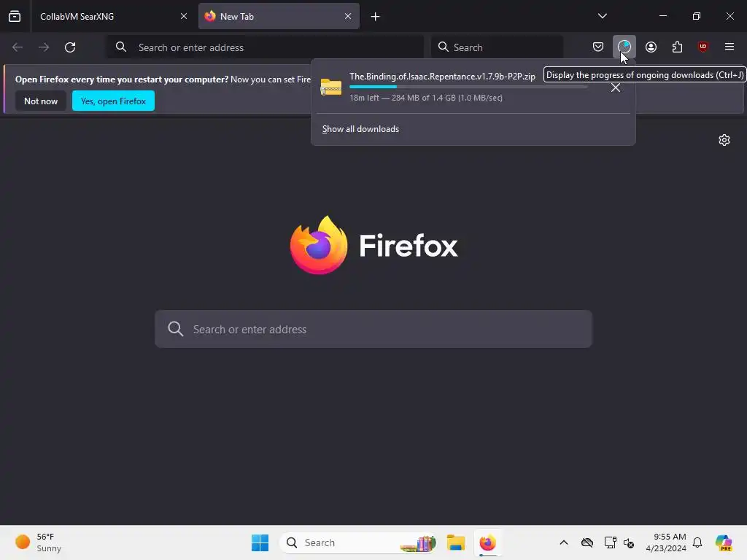Screen dimensions: 747x560
Task: Toggle the Downloads panel button
Action: (x=624, y=47)
